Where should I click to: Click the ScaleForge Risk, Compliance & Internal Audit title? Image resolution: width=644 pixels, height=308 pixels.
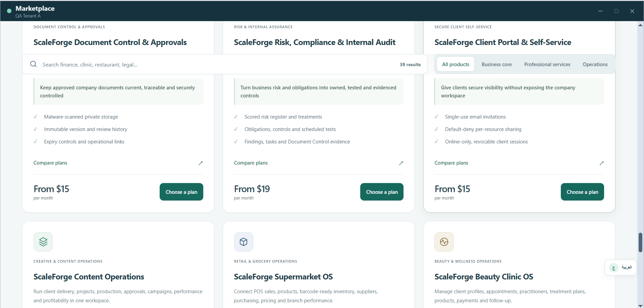[315, 42]
